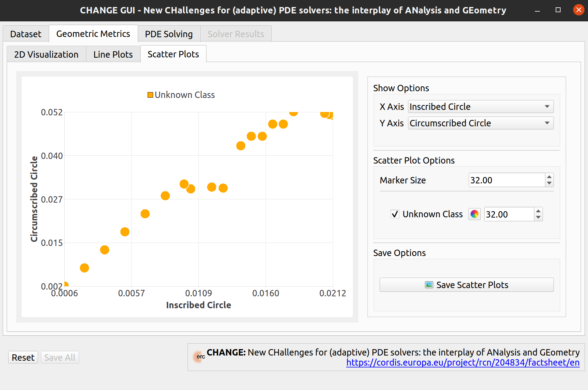Open the X Axis Inscribed Circle dropdown
This screenshot has height=390, width=588.
[x=481, y=107]
